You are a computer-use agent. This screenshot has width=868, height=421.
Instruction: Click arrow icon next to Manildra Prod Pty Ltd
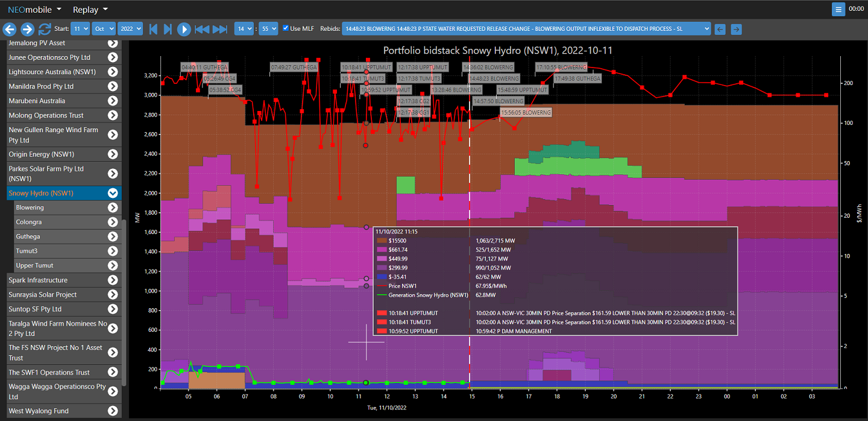113,86
